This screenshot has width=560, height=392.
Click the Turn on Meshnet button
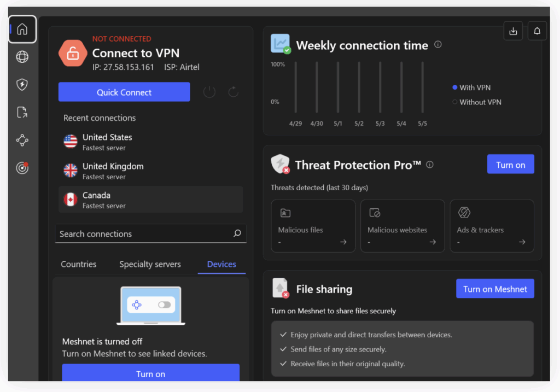(x=495, y=289)
